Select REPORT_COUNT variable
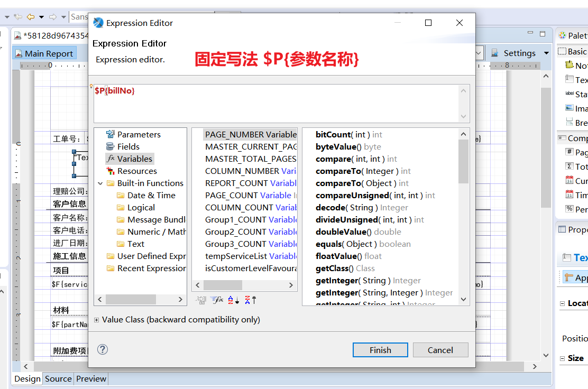This screenshot has height=389, width=588. coord(251,183)
